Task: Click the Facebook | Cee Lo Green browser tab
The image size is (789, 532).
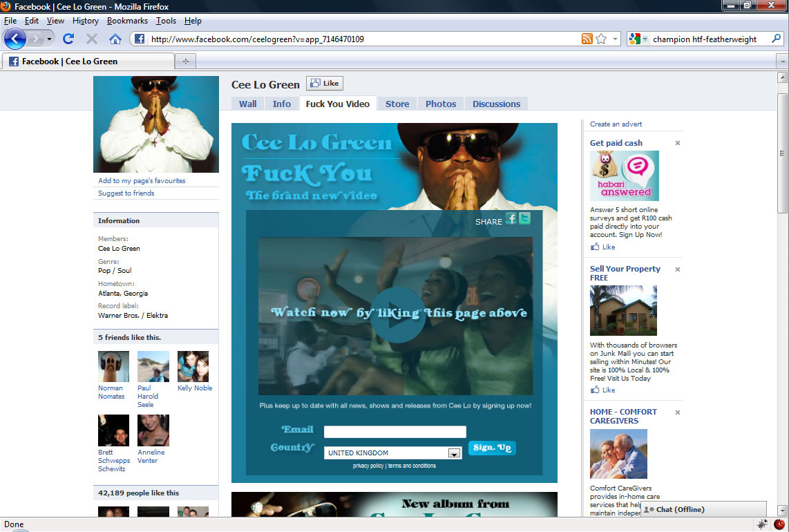Action: pyautogui.click(x=88, y=61)
